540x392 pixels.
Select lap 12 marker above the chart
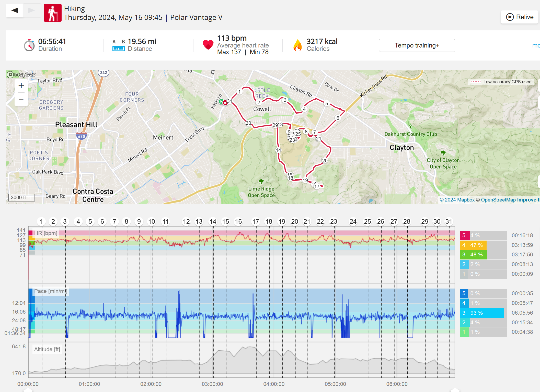pyautogui.click(x=186, y=221)
